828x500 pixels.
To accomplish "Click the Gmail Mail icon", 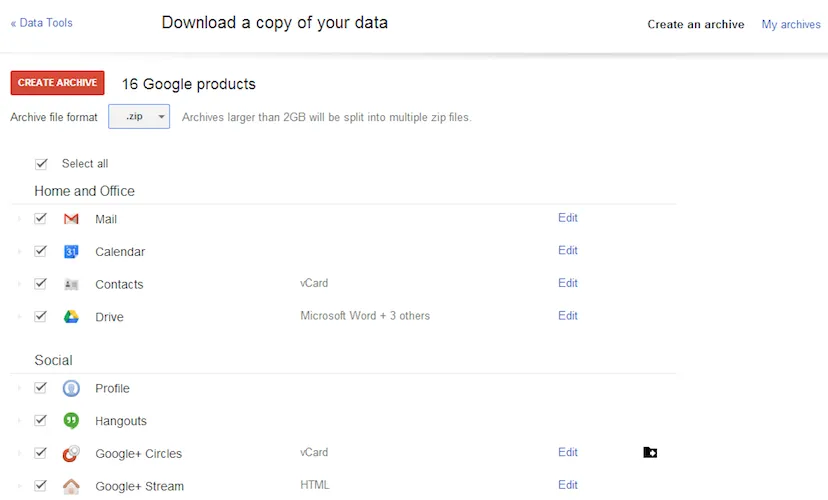I will click(71, 219).
